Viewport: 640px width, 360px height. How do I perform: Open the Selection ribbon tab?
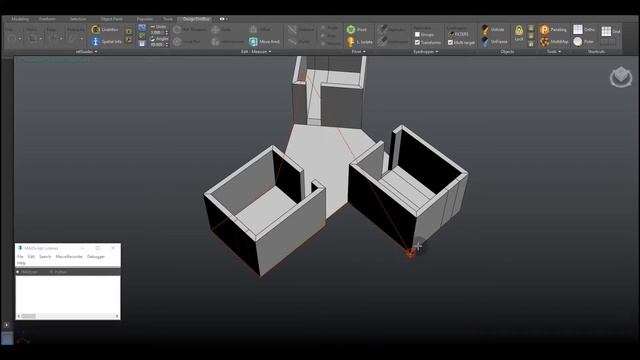(78, 19)
